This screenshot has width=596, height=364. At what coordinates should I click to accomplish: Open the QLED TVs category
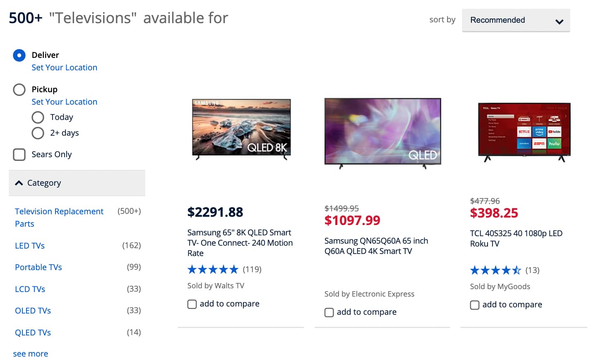click(x=33, y=332)
